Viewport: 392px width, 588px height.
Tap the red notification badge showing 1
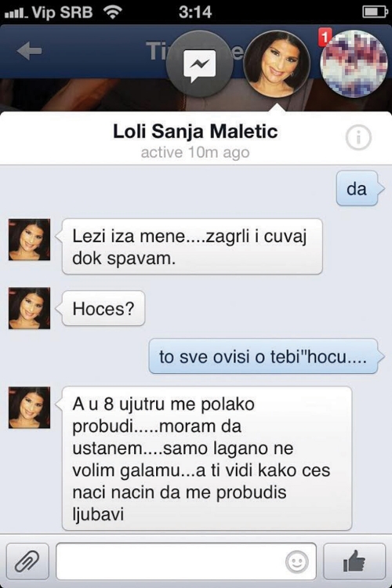point(325,37)
